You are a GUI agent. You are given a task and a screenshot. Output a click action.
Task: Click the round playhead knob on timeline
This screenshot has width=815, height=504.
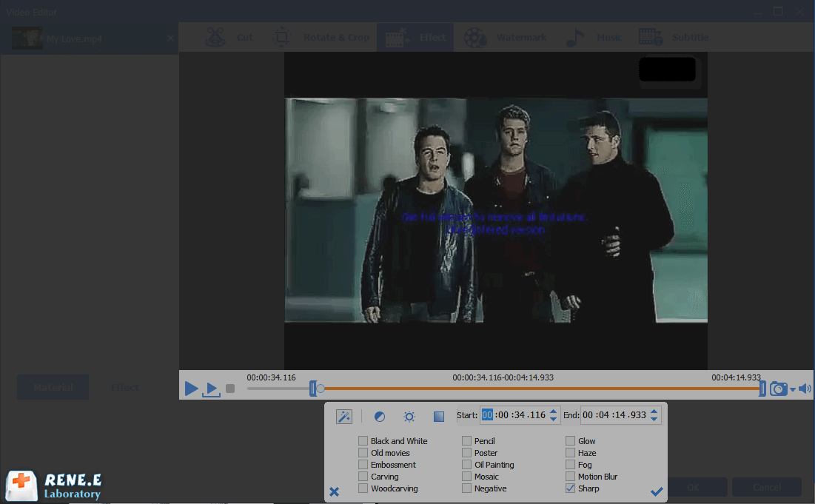pyautogui.click(x=321, y=388)
